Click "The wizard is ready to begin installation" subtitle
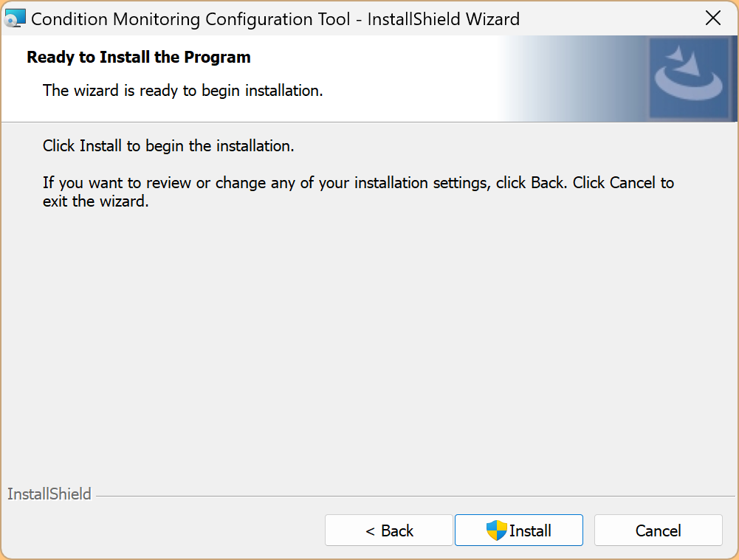This screenshot has width=739, height=560. coord(183,91)
